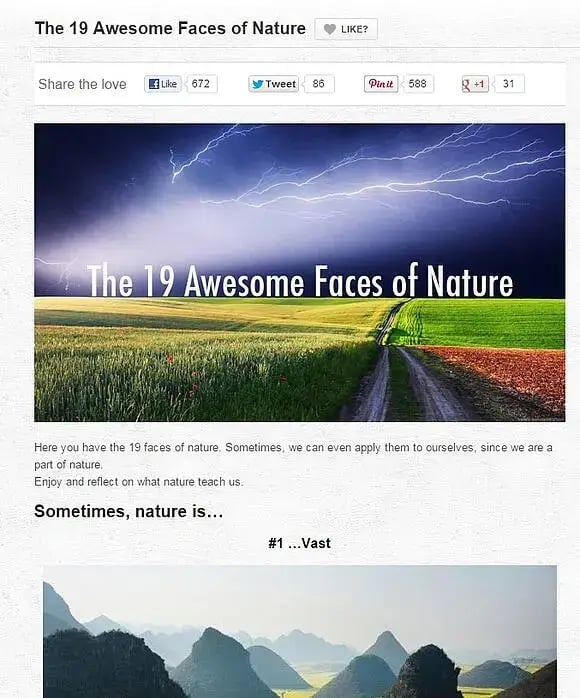
Task: Click the Google +1 button
Action: click(475, 84)
